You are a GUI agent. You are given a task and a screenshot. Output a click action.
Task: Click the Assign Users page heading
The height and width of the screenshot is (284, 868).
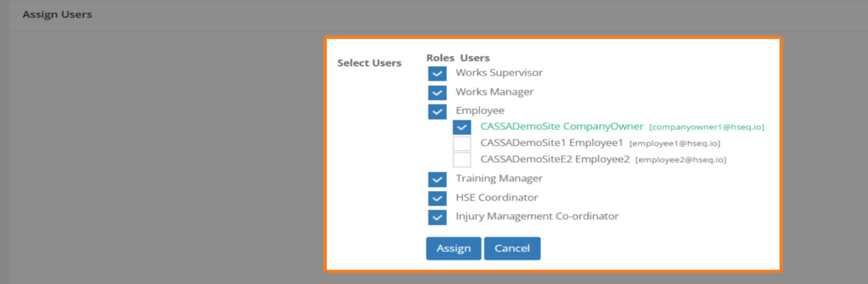click(57, 14)
